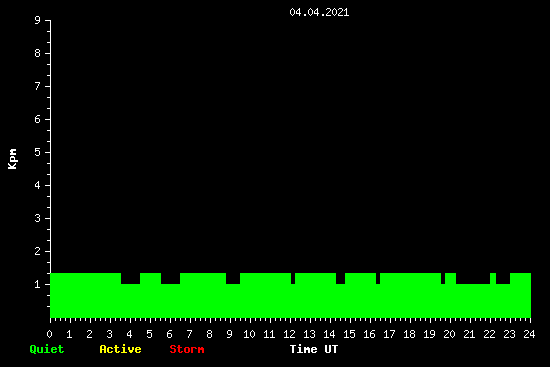Click the Kp value 1 label
550x367 pixels.
pos(38,284)
